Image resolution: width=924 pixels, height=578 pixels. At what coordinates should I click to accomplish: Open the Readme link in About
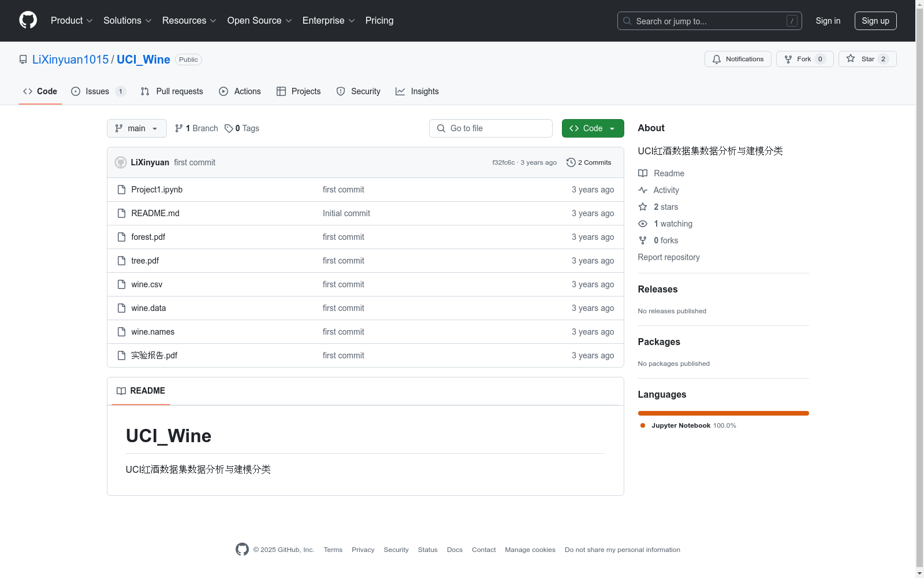[661, 173]
